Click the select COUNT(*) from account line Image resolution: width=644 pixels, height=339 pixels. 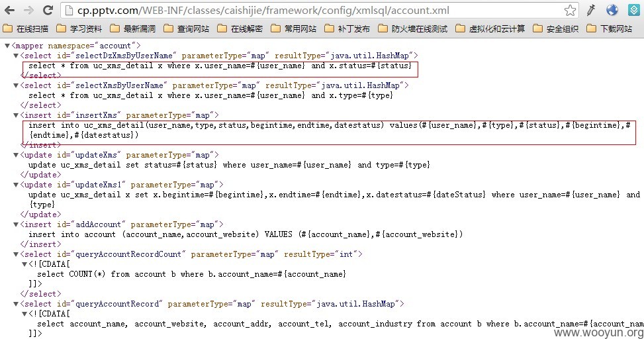coord(192,274)
